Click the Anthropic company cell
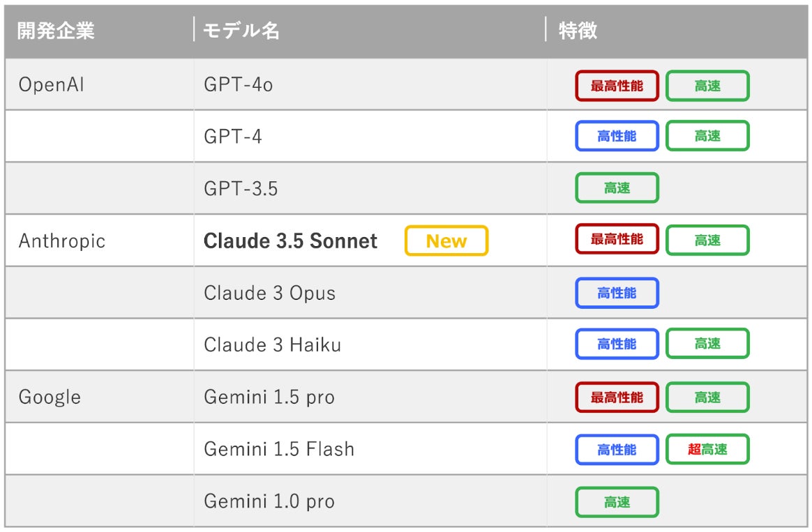 coord(62,241)
